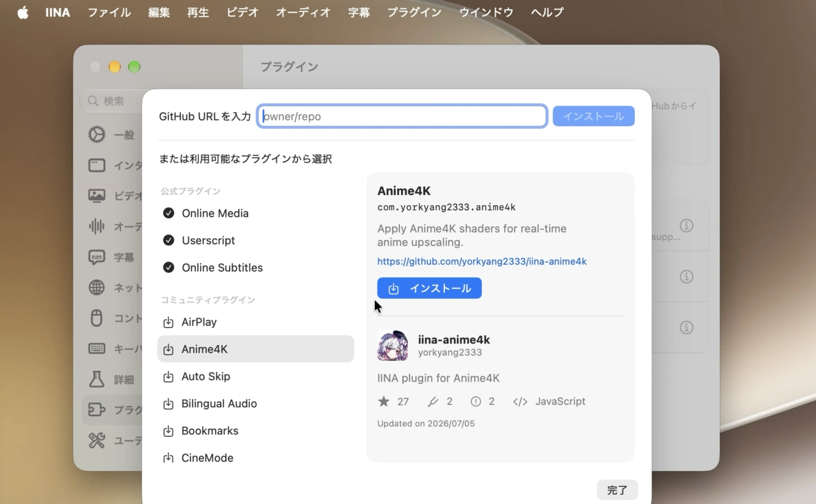Click the Updated on 2026/07/05 text
The image size is (816, 504).
coord(426,424)
